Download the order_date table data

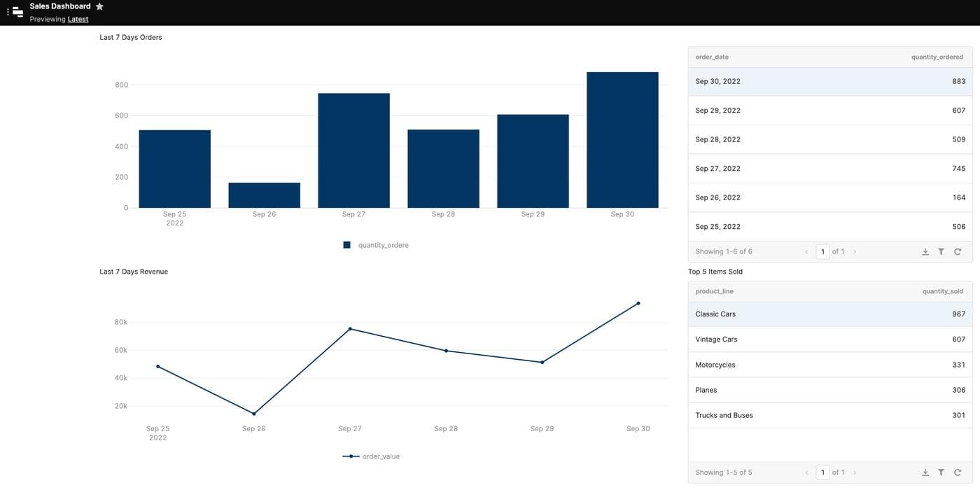(925, 252)
